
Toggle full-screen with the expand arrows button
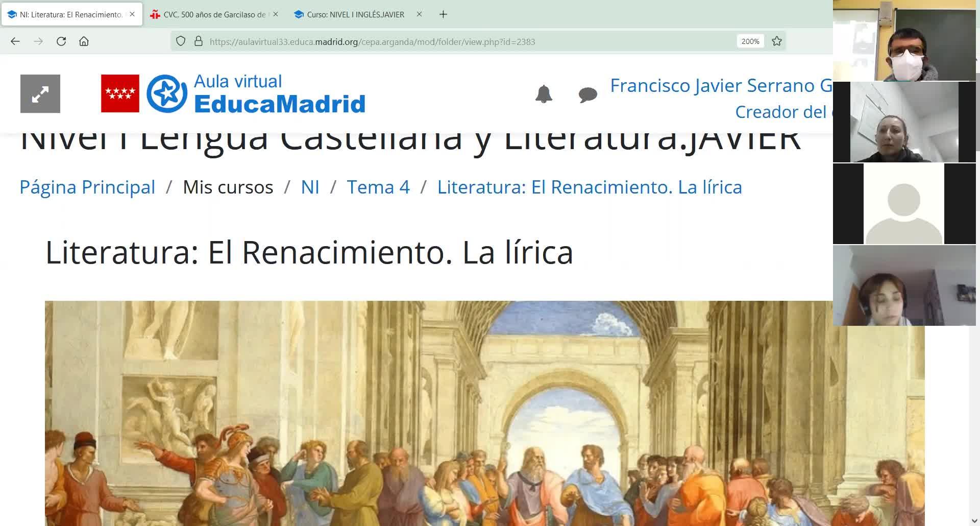click(40, 94)
